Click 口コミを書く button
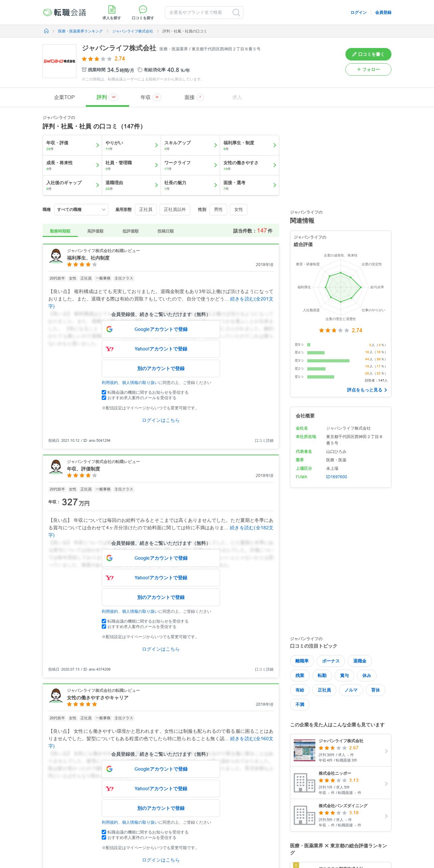Viewport: 434px width, 868px height. click(x=368, y=54)
